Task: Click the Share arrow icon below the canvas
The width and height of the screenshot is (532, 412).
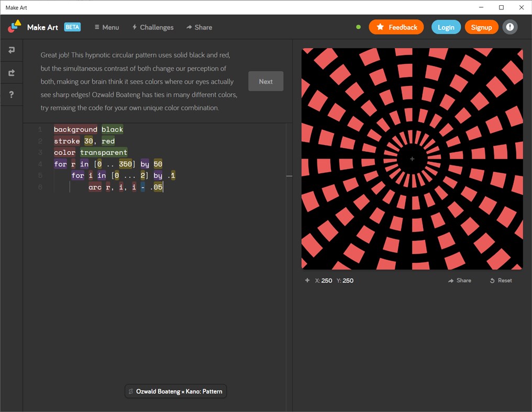Action: point(450,280)
